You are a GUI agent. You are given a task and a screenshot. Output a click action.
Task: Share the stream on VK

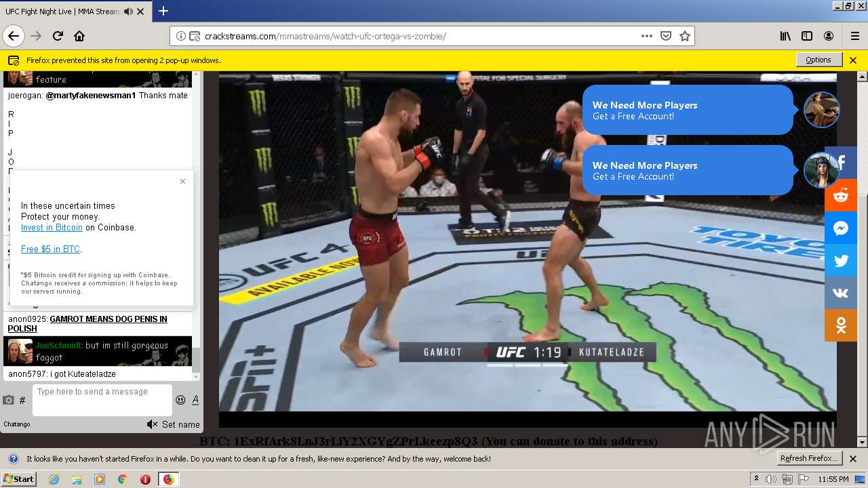pyautogui.click(x=841, y=293)
